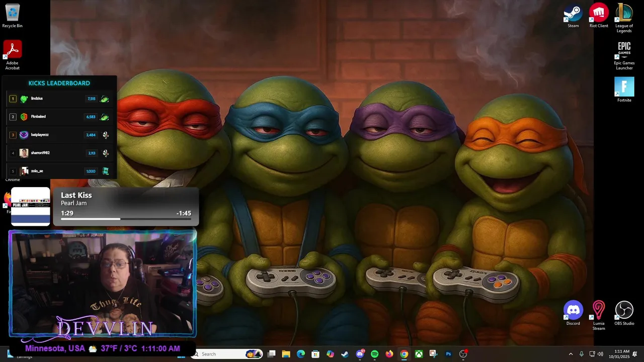Click the KICKS LEADERBOARD heading

(59, 83)
